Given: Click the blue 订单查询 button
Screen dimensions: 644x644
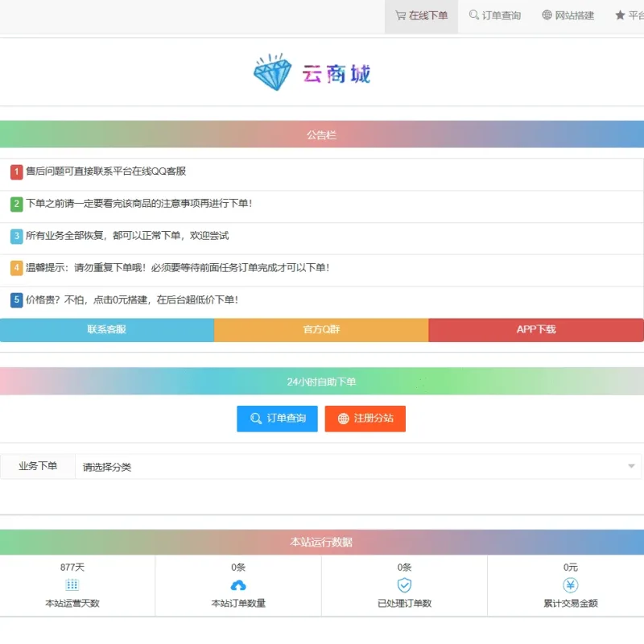Looking at the screenshot, I should point(277,419).
